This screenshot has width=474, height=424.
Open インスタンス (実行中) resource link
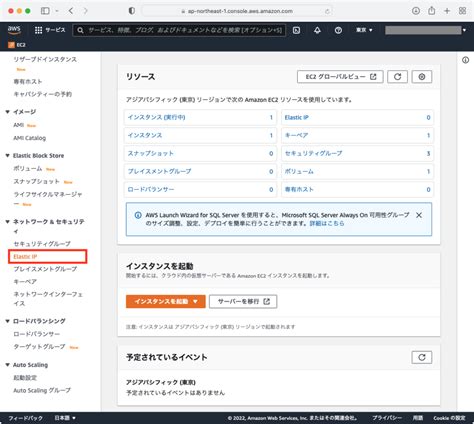pos(156,117)
